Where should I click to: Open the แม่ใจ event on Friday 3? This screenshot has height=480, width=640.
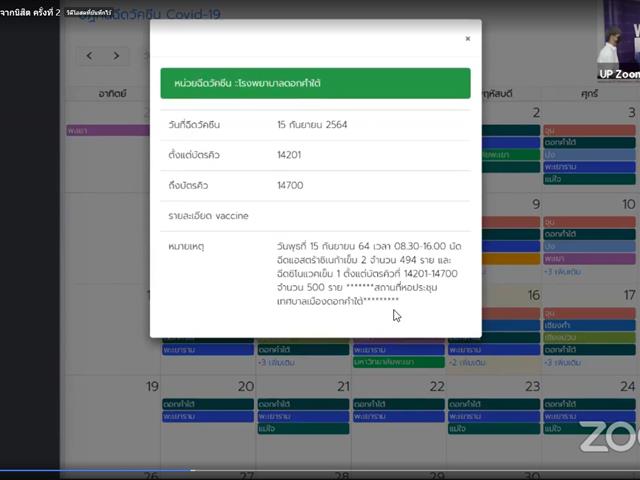point(589,179)
